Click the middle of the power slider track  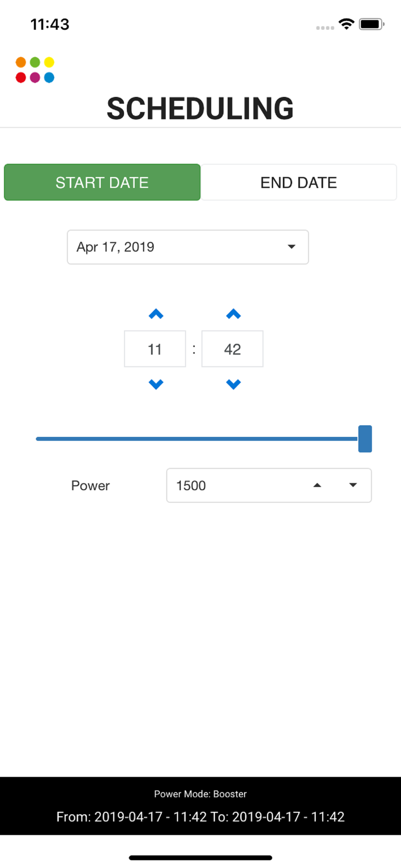(197, 439)
